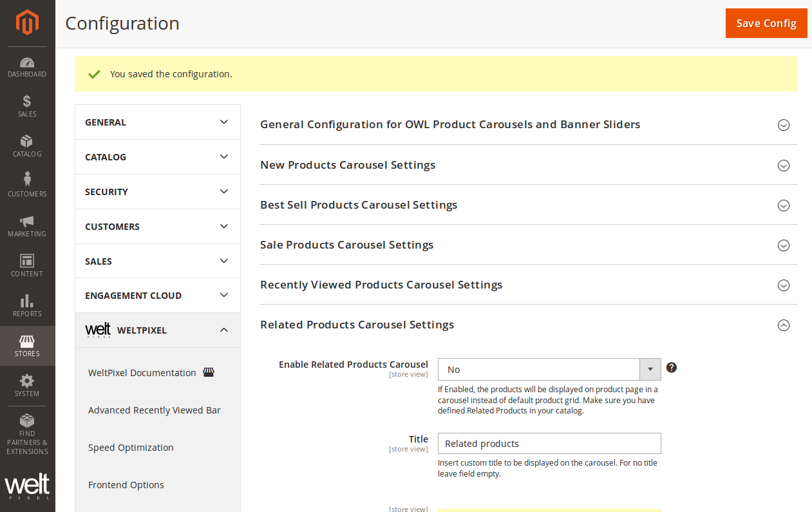Open Frontend Options settings

click(126, 485)
